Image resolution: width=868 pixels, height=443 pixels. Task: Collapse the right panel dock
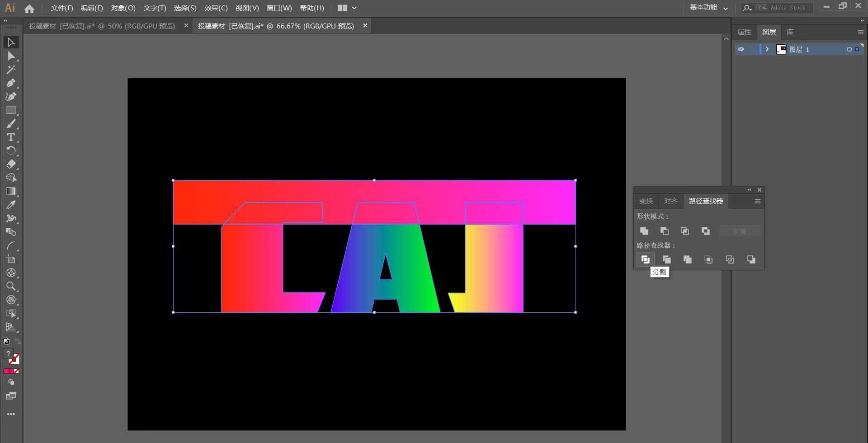pos(862,21)
